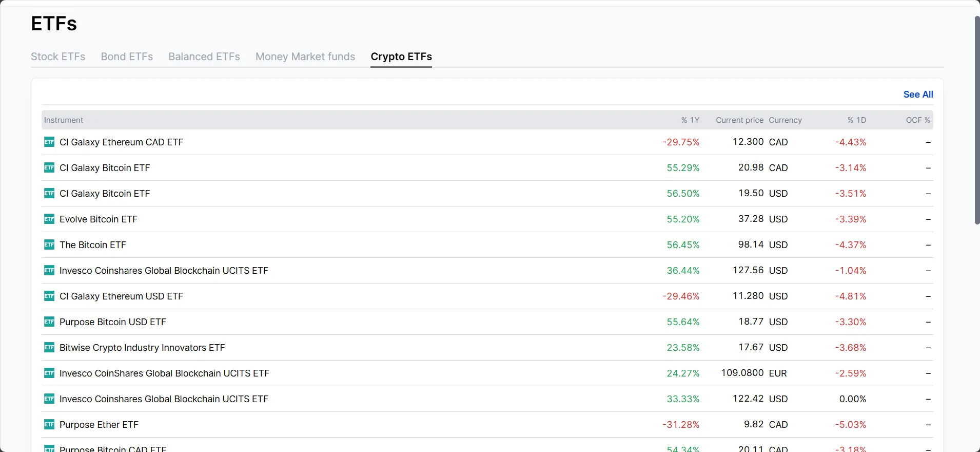Sort by the Currency column header
Viewport: 980px width, 452px height.
point(785,120)
